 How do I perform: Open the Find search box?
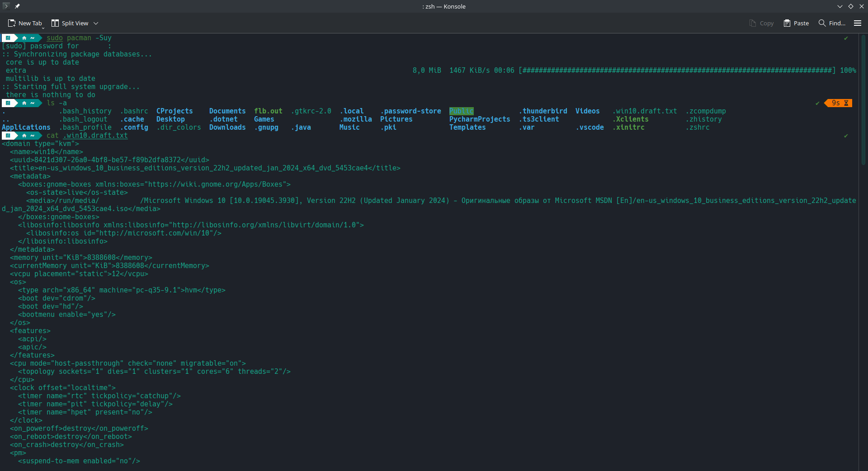click(832, 23)
